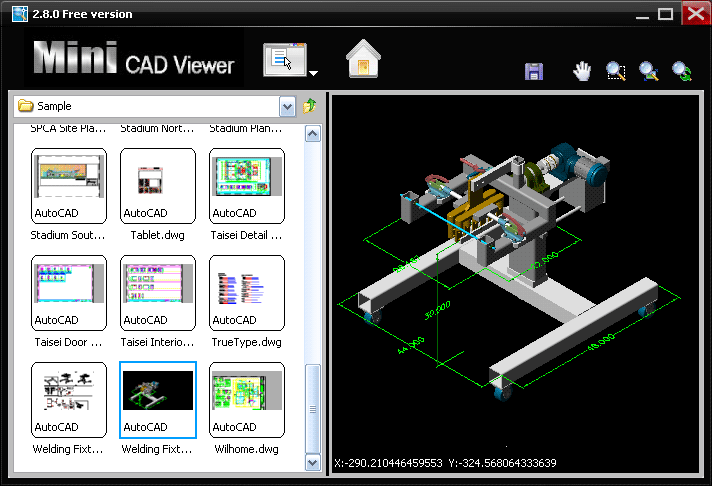
Task: Select the Stadium Sout... thumbnail
Action: pos(69,186)
